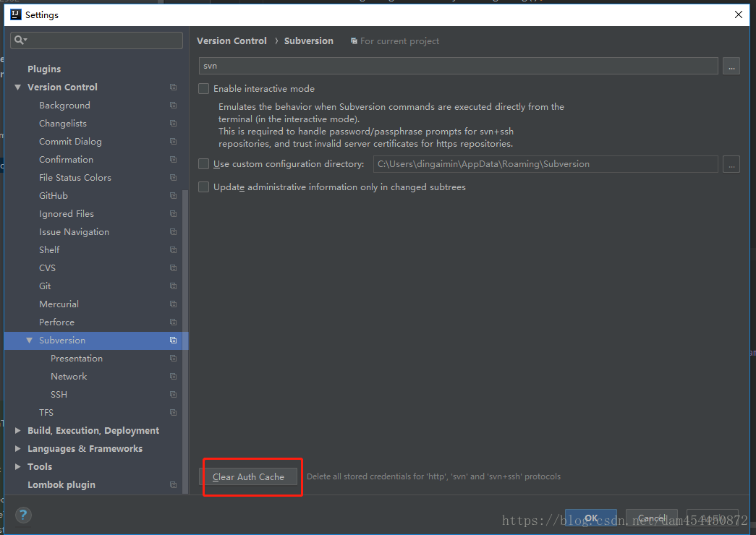Screen dimensions: 756x535
Task: Select the GitHub settings entry
Action: coord(54,196)
